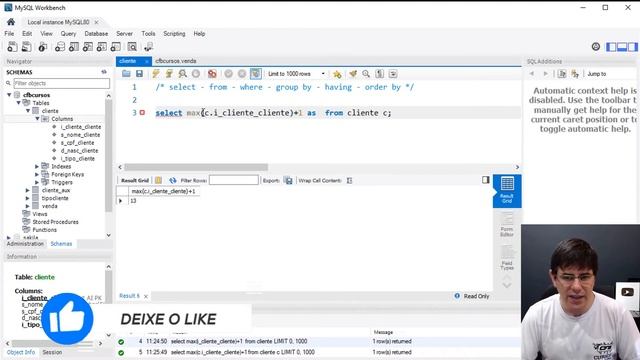Create new schema toolbar icon
This screenshot has height=360, width=640.
(60, 47)
